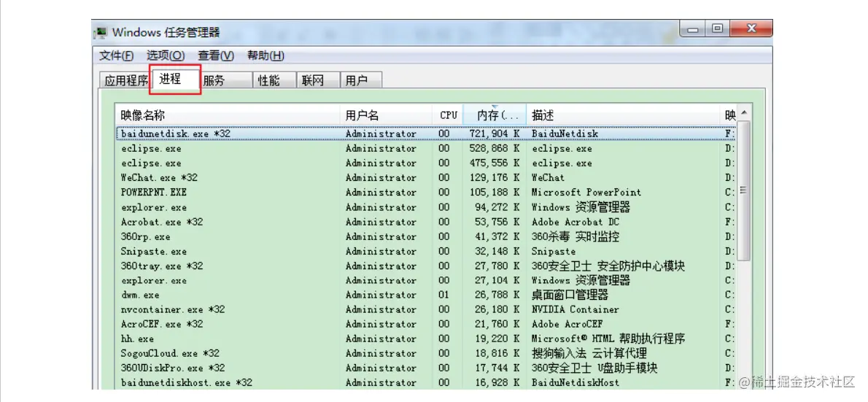Click the scrollbar up arrow

(x=744, y=113)
